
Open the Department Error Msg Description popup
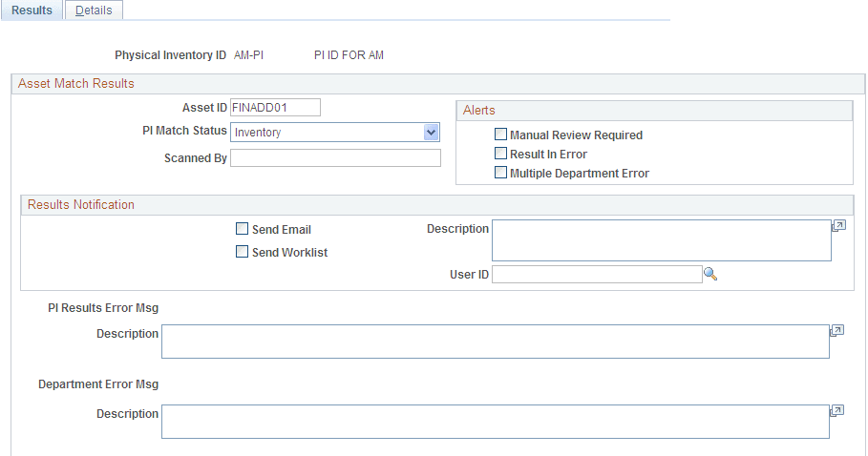click(836, 411)
